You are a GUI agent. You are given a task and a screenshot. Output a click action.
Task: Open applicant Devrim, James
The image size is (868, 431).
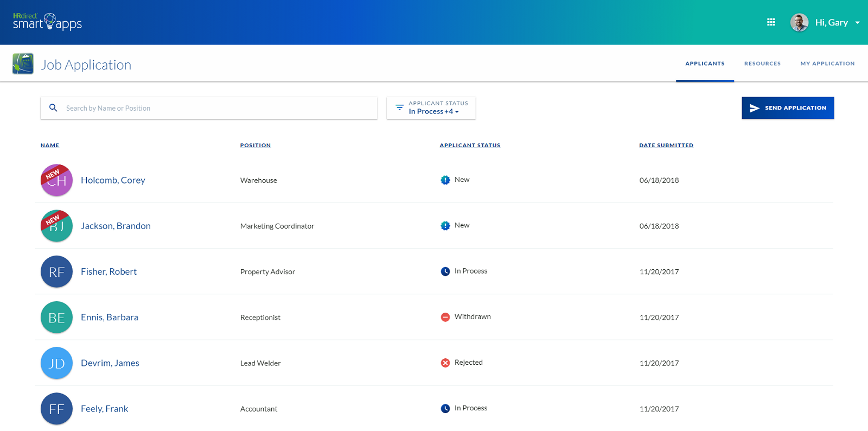click(110, 363)
